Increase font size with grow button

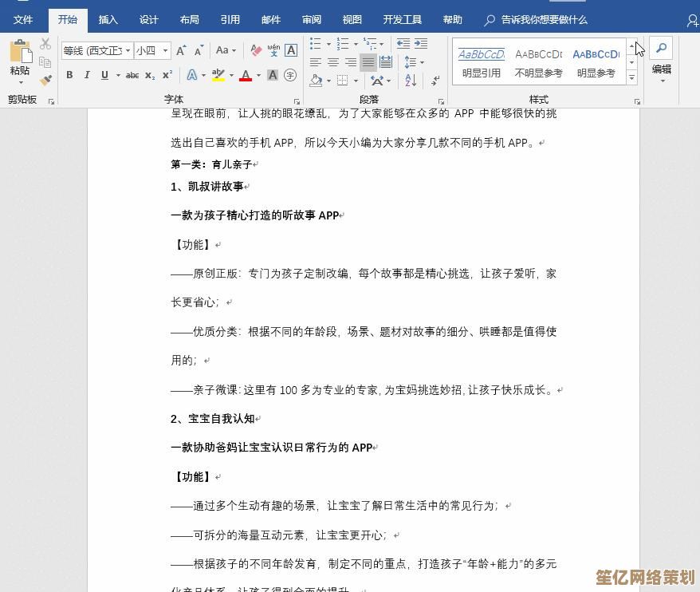181,50
